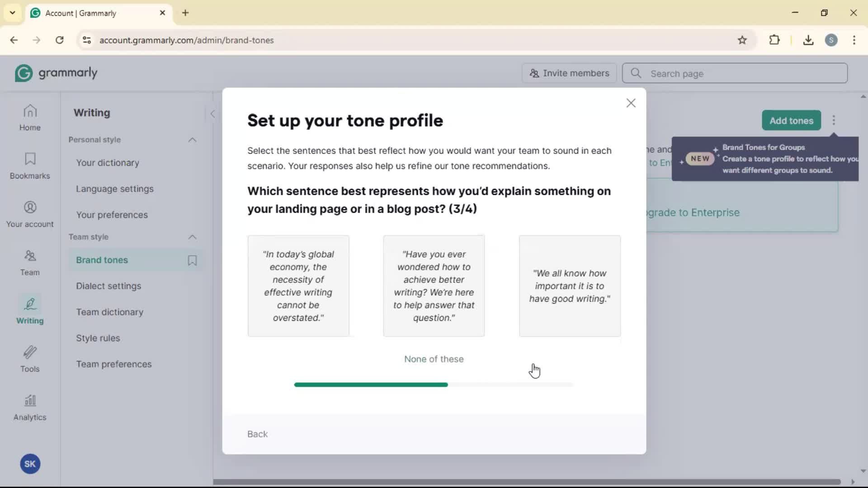Click the None of these link

coord(434,359)
